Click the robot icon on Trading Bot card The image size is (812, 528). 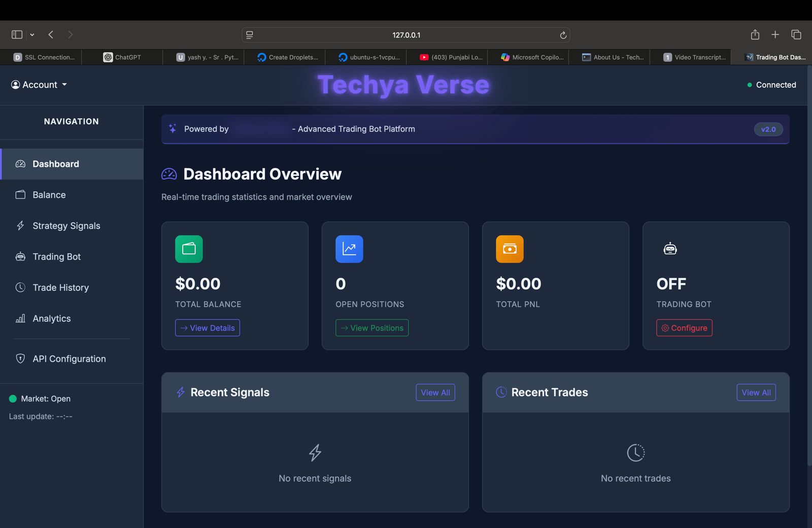tap(670, 249)
